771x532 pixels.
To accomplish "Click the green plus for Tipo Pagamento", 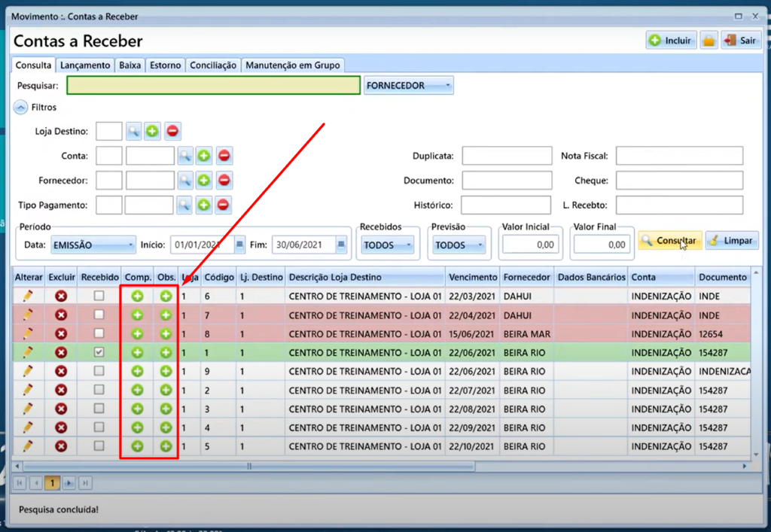I will coord(203,205).
